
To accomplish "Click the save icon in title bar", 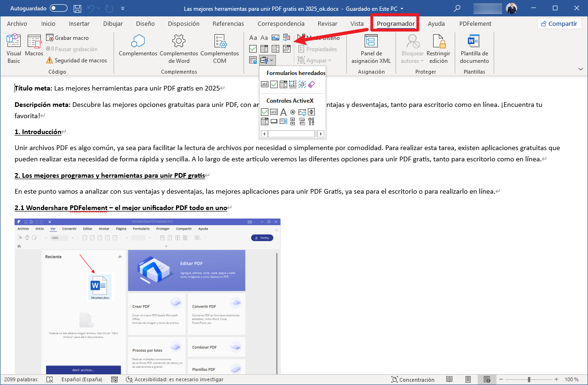I will (77, 8).
